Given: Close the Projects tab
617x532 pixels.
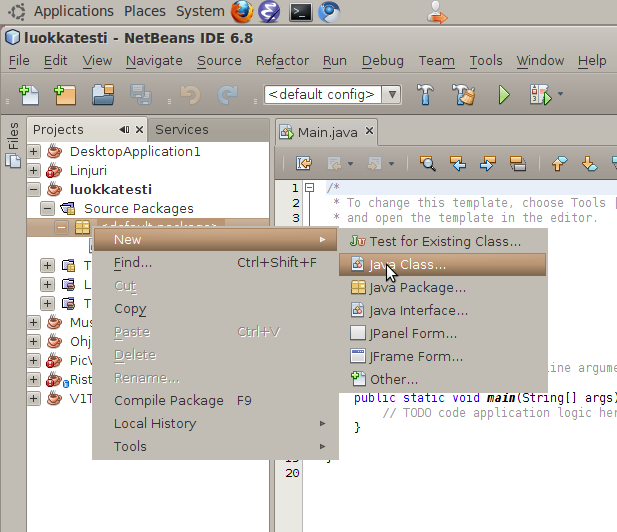Looking at the screenshot, I should (139, 129).
